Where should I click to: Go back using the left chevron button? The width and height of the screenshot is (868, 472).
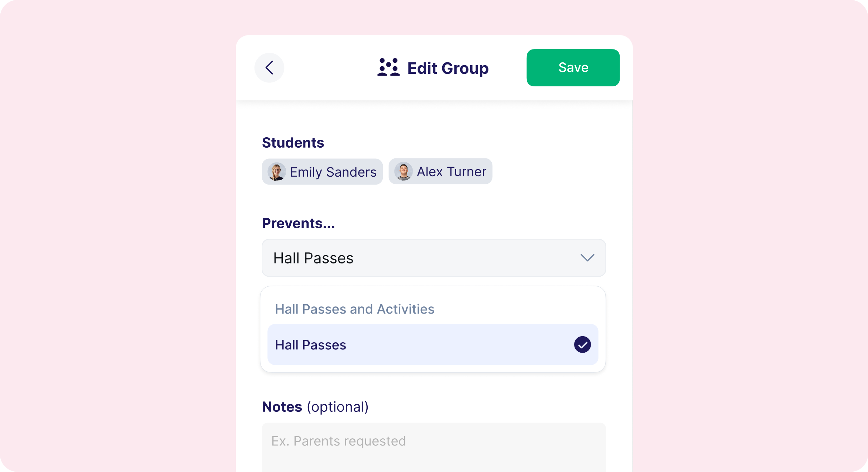(269, 68)
